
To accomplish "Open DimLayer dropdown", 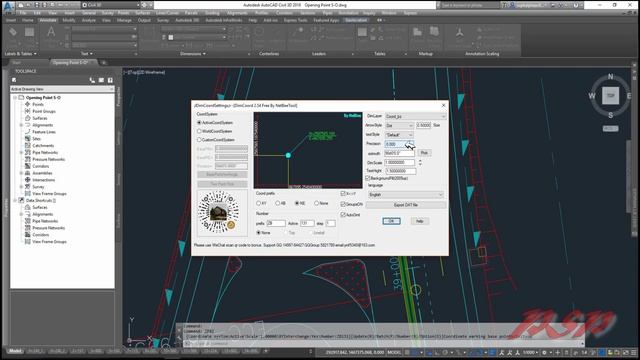I will click(x=415, y=116).
